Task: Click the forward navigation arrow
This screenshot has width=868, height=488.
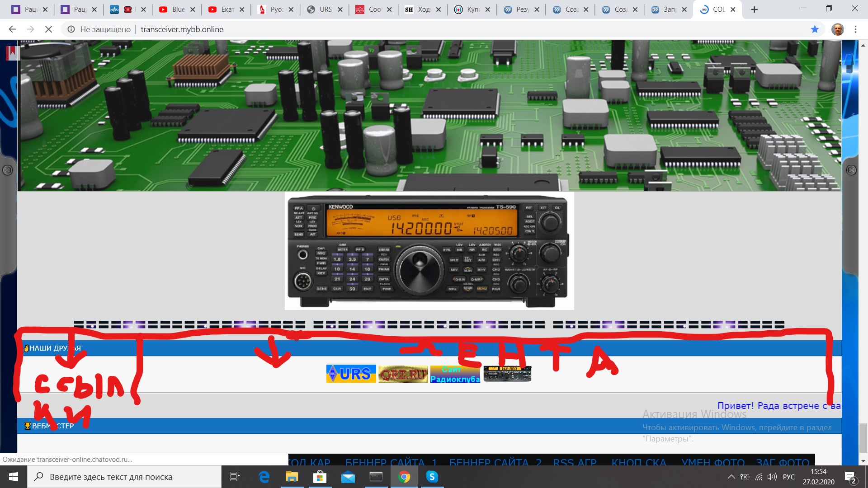Action: point(30,29)
